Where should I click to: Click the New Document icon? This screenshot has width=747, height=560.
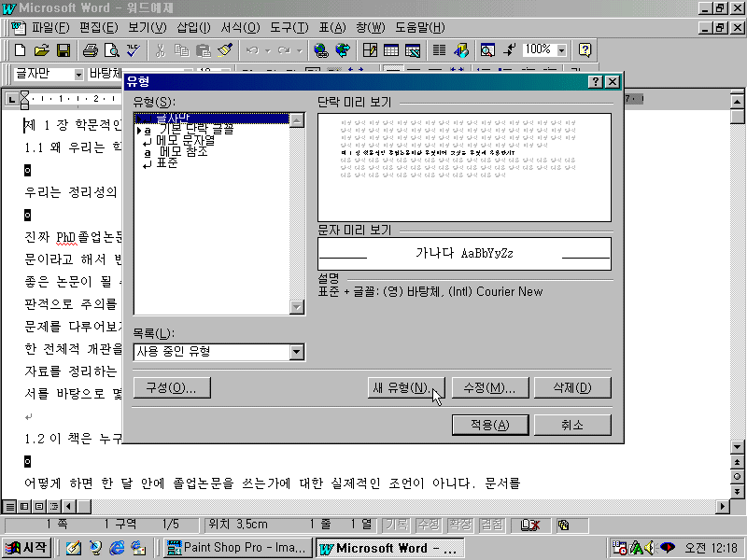click(x=20, y=50)
